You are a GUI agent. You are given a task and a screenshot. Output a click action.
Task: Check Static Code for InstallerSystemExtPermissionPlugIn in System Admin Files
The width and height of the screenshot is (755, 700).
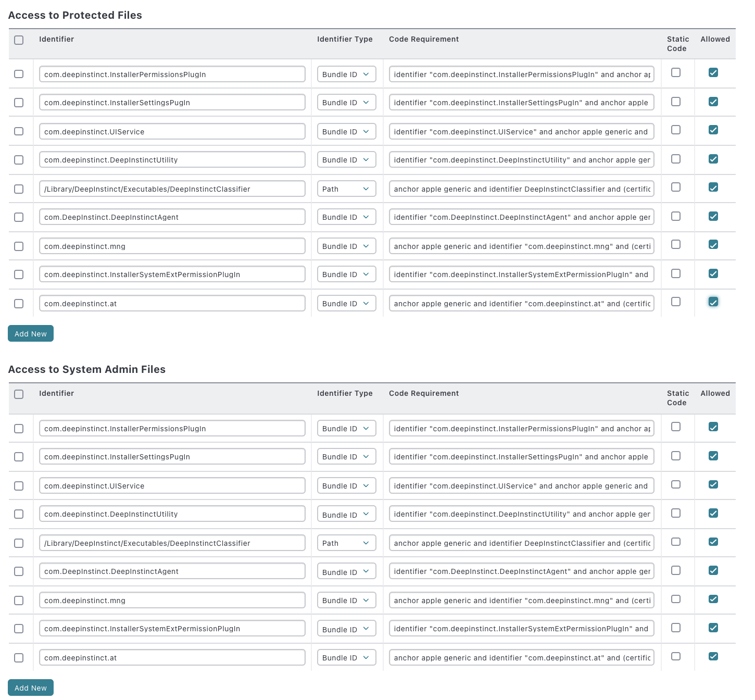(676, 628)
